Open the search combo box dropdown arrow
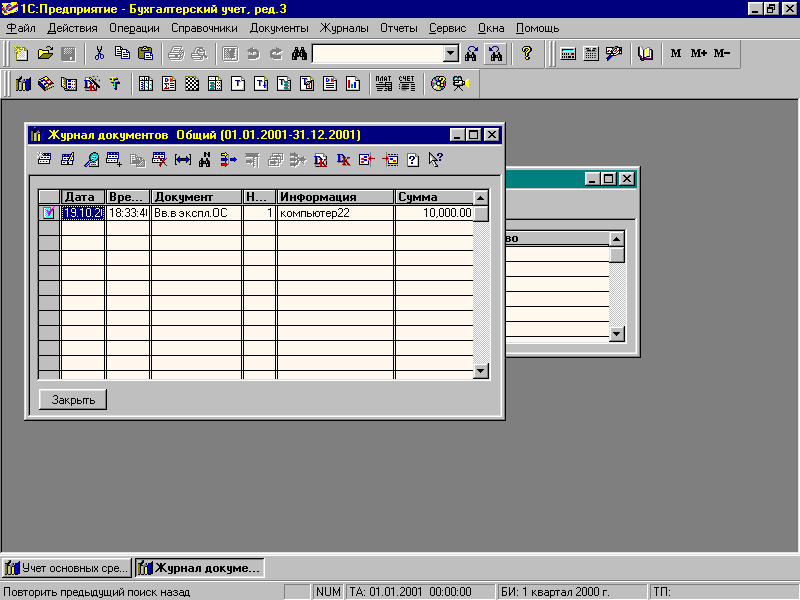800x600 pixels. 451,53
